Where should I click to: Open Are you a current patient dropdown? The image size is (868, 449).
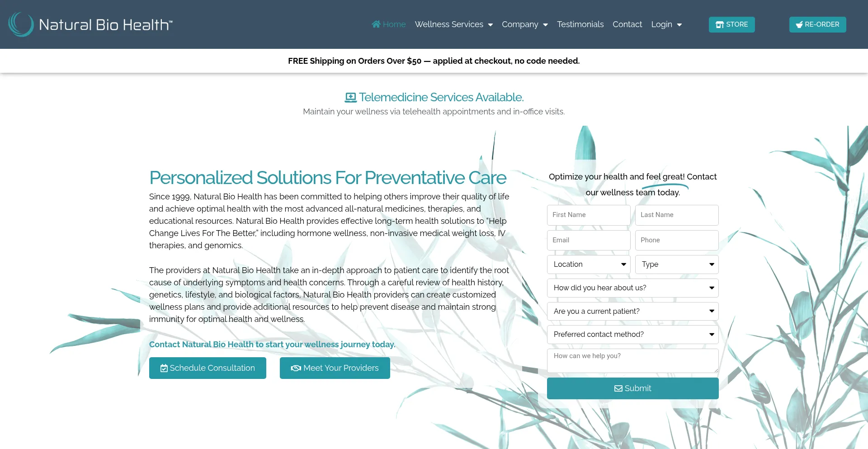point(632,312)
